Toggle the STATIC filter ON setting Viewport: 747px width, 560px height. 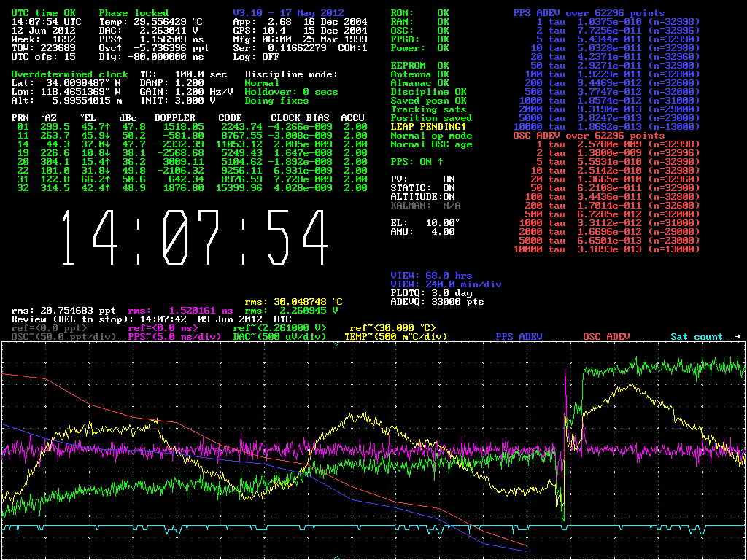(x=448, y=188)
